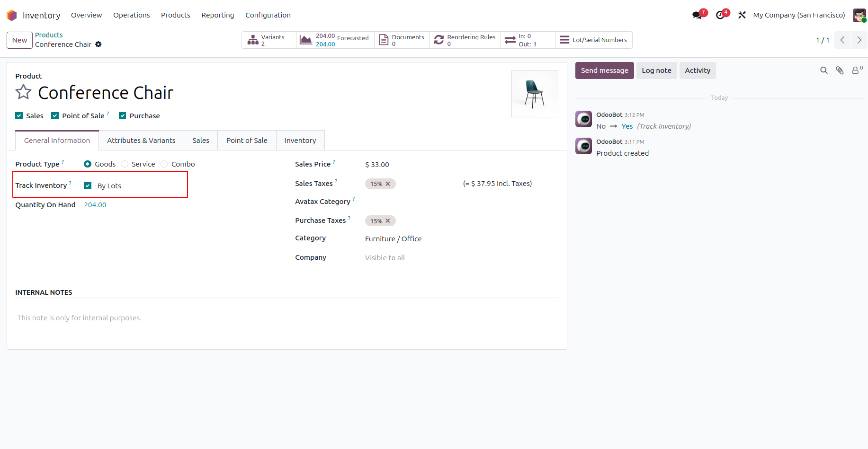The width and height of the screenshot is (868, 449).
Task: Click into the internal notes text area
Action: 286,318
